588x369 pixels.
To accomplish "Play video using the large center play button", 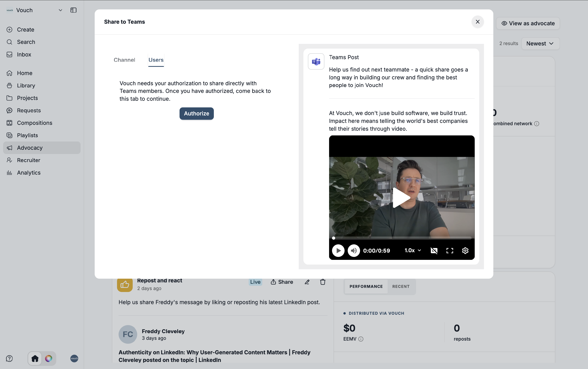I will click(x=402, y=198).
